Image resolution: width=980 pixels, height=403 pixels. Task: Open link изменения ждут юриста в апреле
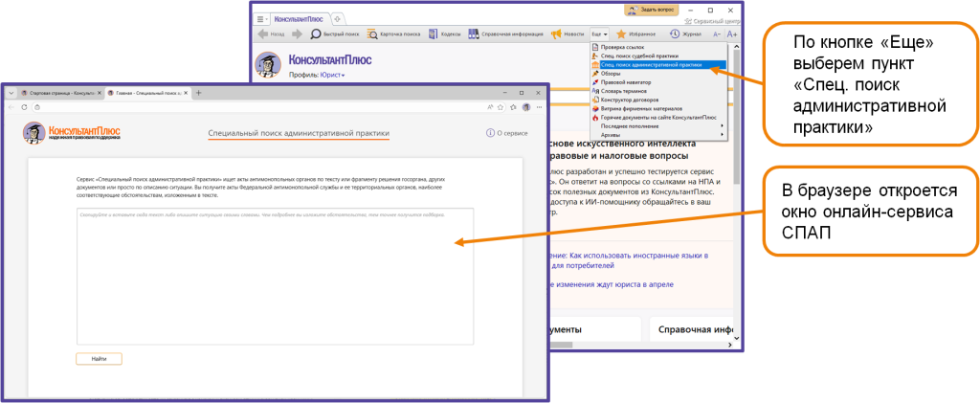[612, 283]
